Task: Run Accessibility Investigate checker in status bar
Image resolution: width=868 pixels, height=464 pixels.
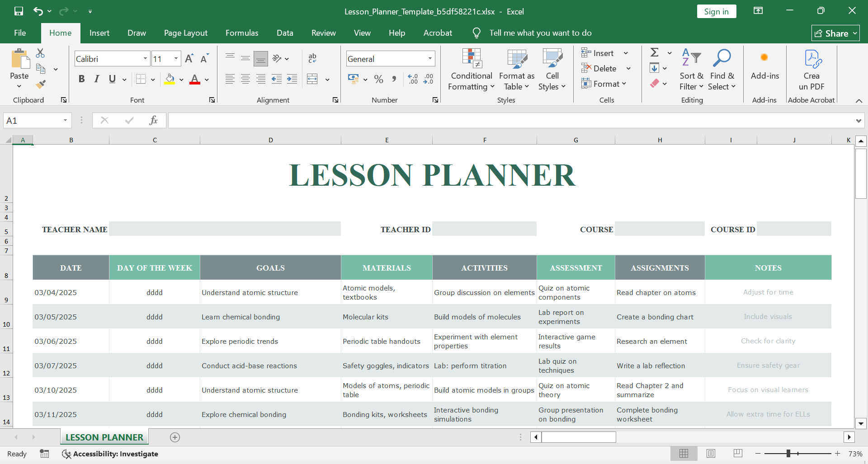Action: tap(110, 454)
